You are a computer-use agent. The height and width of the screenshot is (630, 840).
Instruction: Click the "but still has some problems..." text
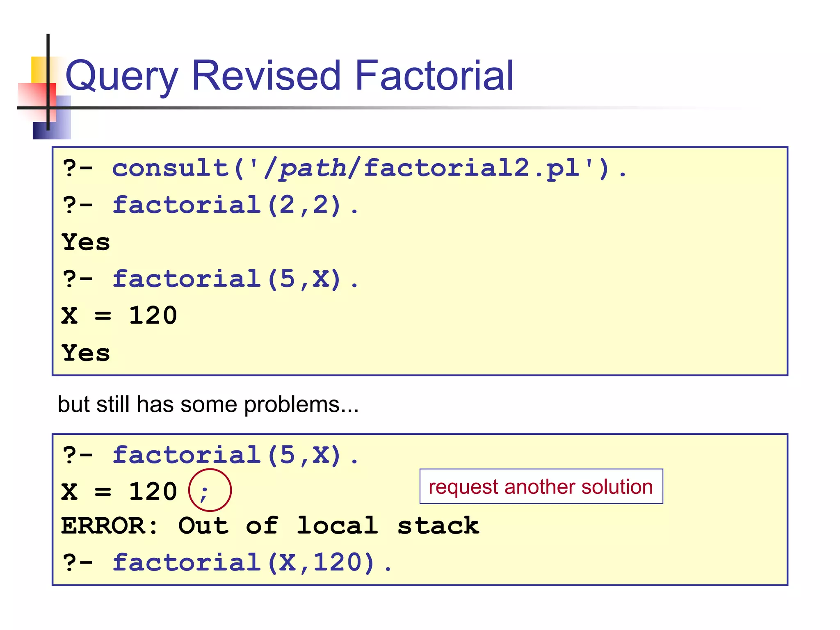[x=208, y=404]
